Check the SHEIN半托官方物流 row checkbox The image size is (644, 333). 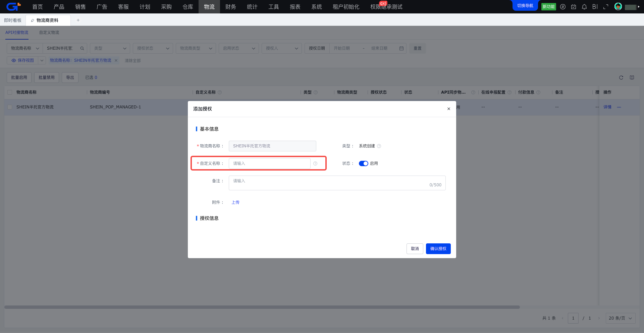pos(10,107)
